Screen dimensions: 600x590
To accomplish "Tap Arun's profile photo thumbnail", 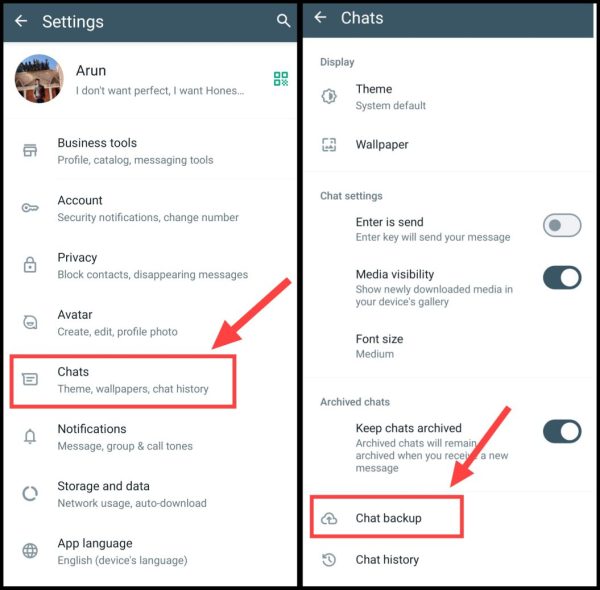I will click(39, 78).
